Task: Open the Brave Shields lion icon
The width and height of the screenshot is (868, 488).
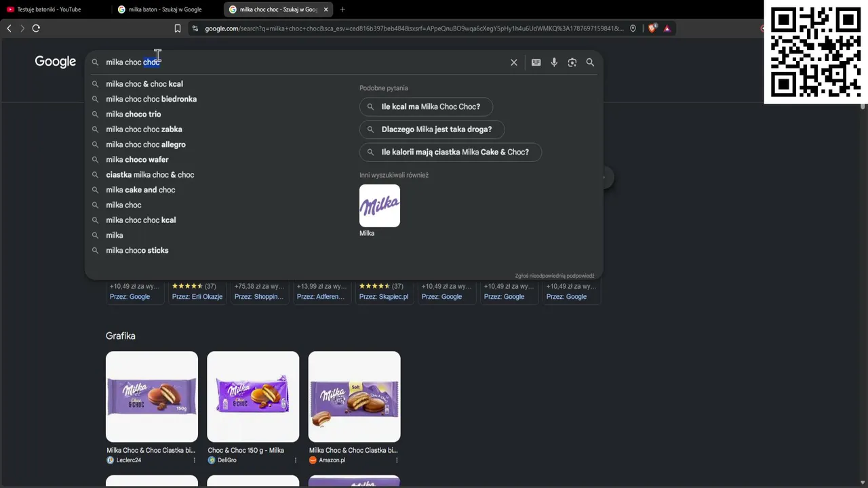Action: [x=652, y=28]
